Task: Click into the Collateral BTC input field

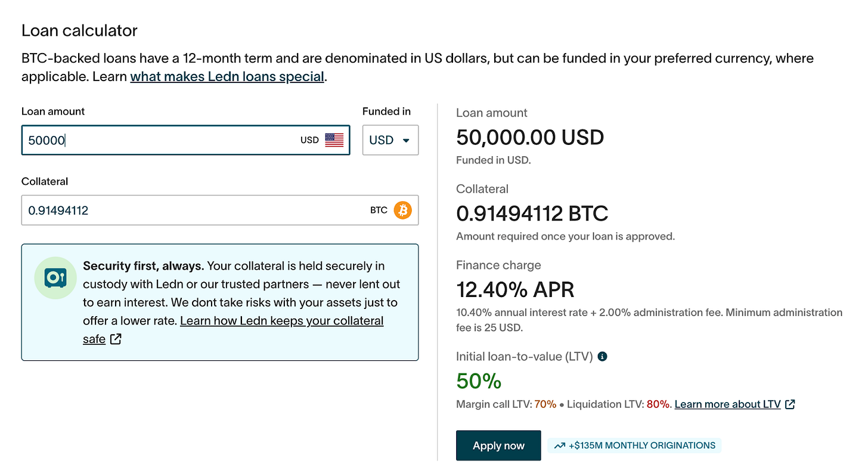Action: tap(191, 210)
